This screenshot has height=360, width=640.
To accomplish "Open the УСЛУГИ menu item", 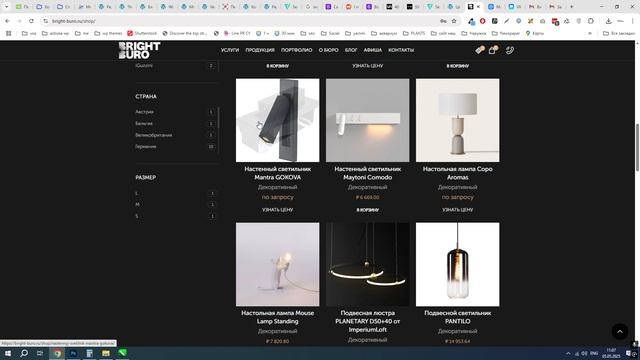I will point(230,50).
